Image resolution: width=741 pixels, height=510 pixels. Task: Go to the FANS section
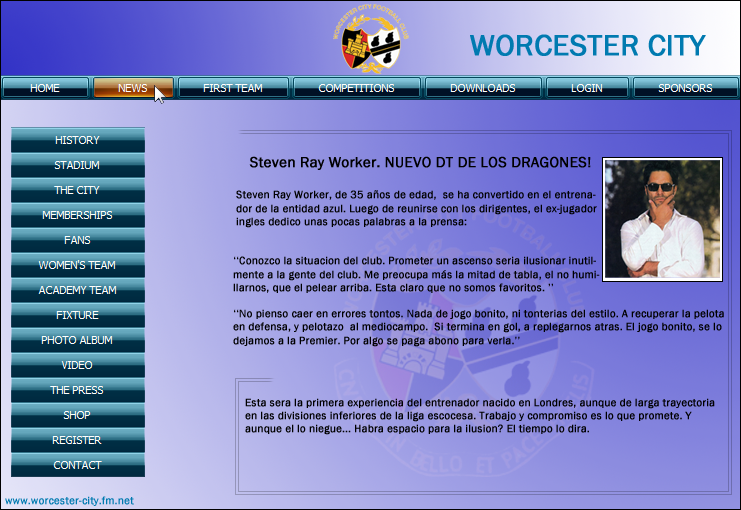[78, 240]
